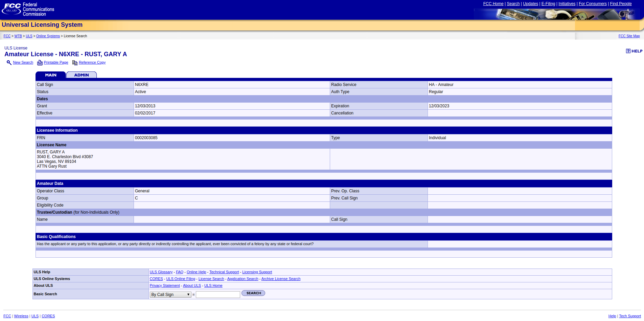Open the Privacy Statement link
Screen dimensions: 644x321
(165, 286)
